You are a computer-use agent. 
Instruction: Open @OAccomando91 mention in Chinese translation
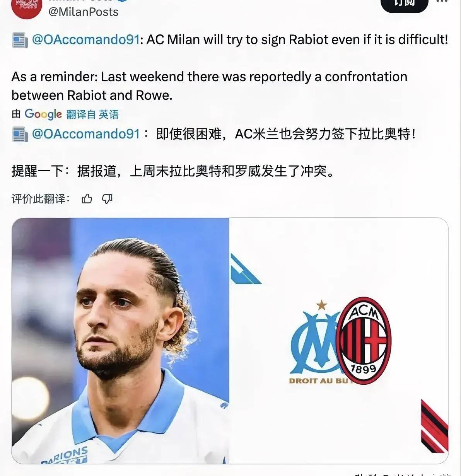pos(85,134)
